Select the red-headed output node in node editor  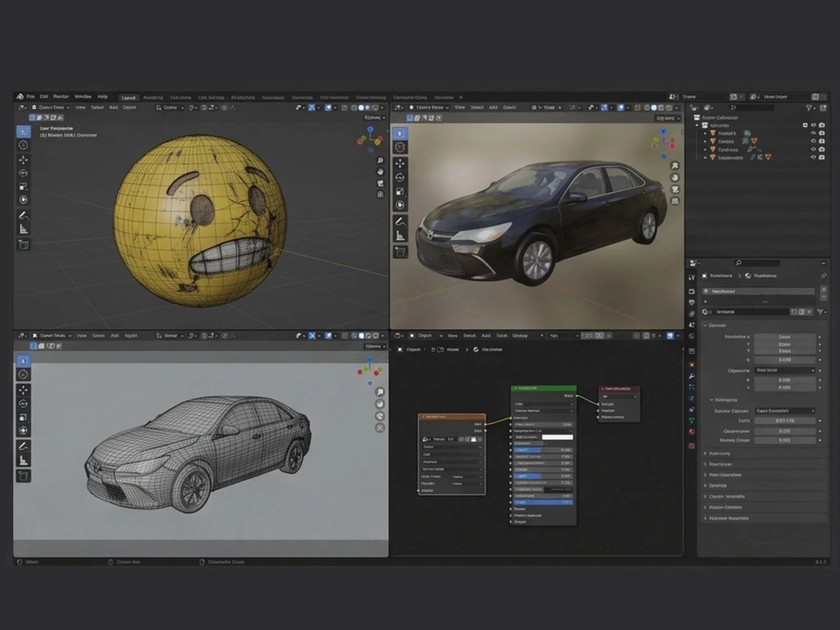(x=619, y=404)
